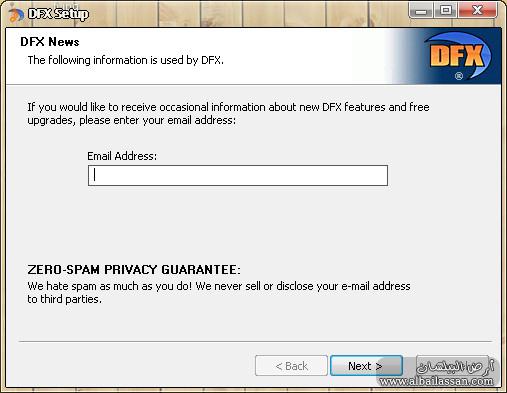Click the paragraph about free upgrades
This screenshot has width=507, height=393.
(x=228, y=113)
